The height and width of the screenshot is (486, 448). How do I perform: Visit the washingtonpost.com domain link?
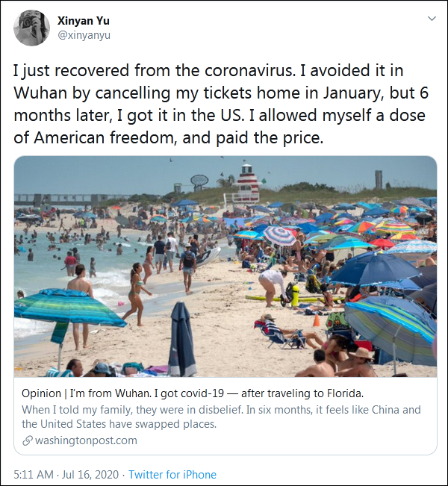coord(86,440)
